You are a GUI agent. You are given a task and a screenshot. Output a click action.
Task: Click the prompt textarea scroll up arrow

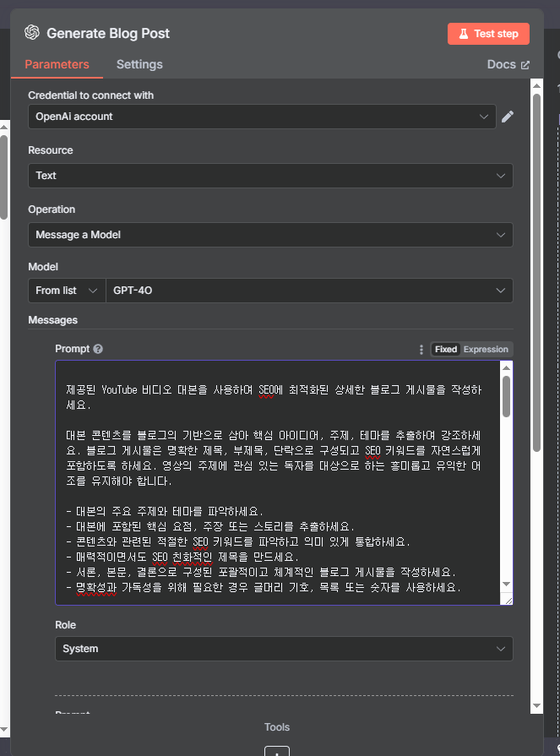(x=506, y=368)
